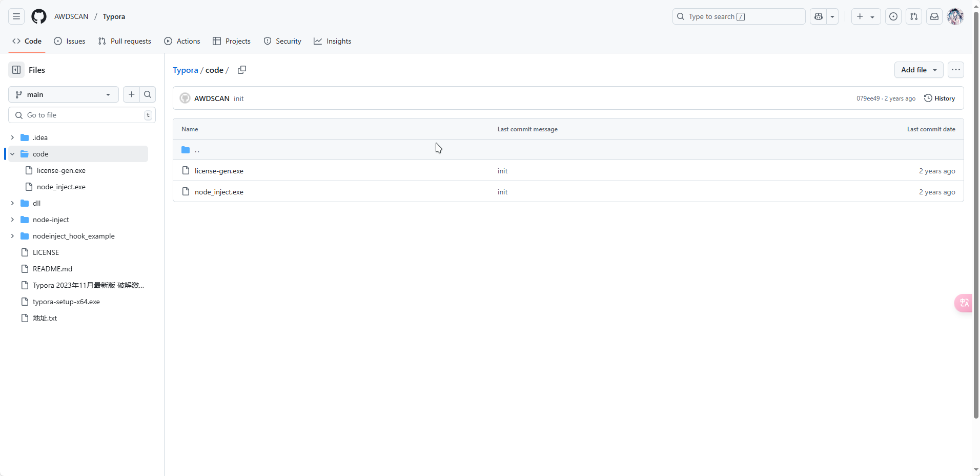The height and width of the screenshot is (476, 980).
Task: Open the license-gen.exe file link
Action: (x=219, y=171)
